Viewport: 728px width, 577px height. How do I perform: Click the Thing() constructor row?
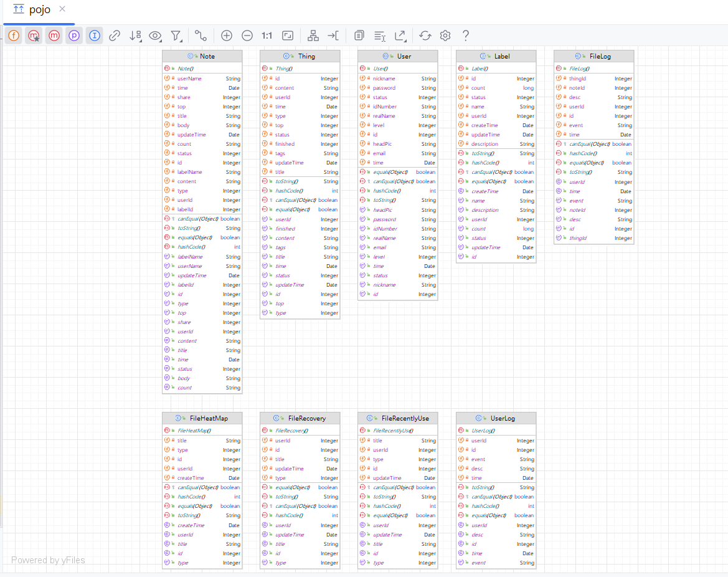point(300,69)
